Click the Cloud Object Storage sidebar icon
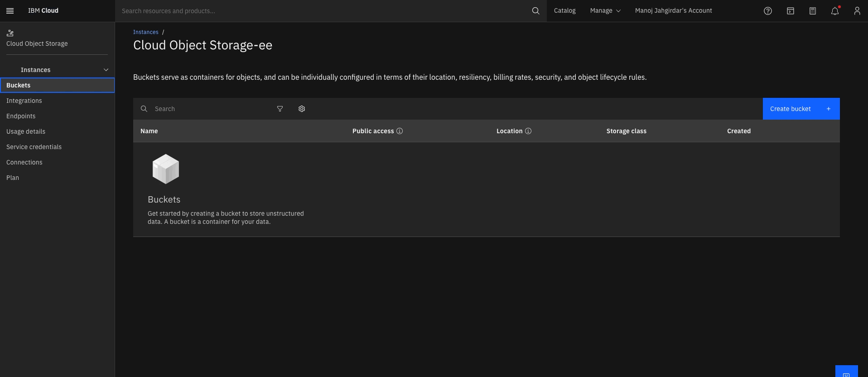The width and height of the screenshot is (868, 377). click(10, 33)
